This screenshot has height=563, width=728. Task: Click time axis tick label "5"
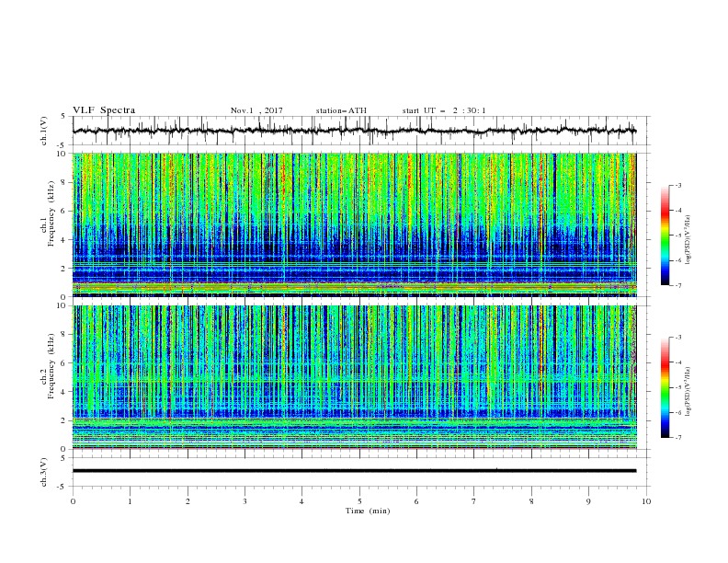tap(359, 501)
